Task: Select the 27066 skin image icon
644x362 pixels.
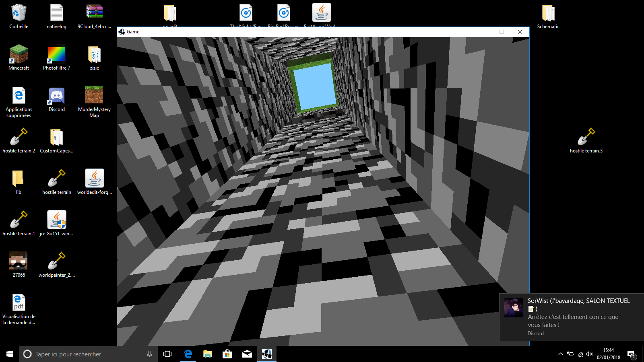Action: [19, 261]
